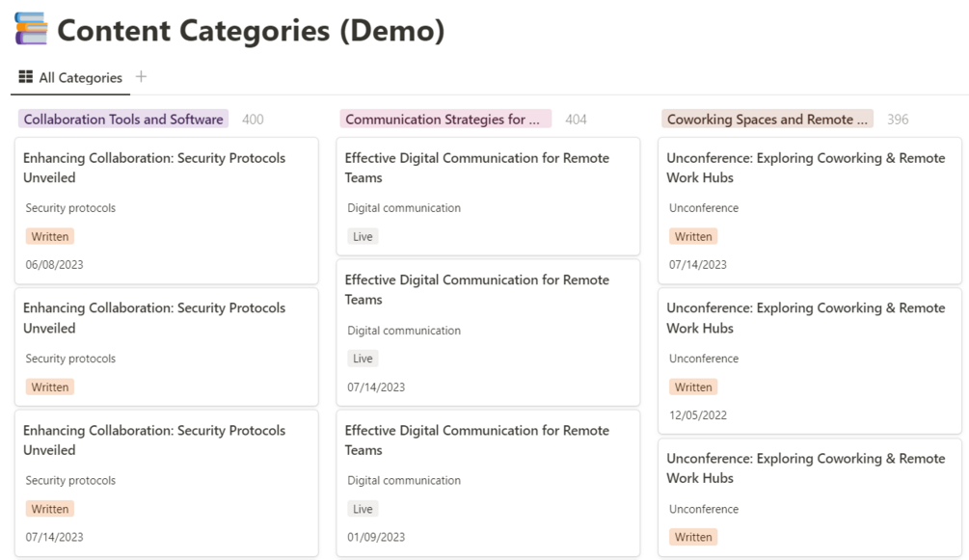Viewport: 969px width, 560px height.
Task: Click the 404 count beside Communication Strategies
Action: (x=576, y=120)
